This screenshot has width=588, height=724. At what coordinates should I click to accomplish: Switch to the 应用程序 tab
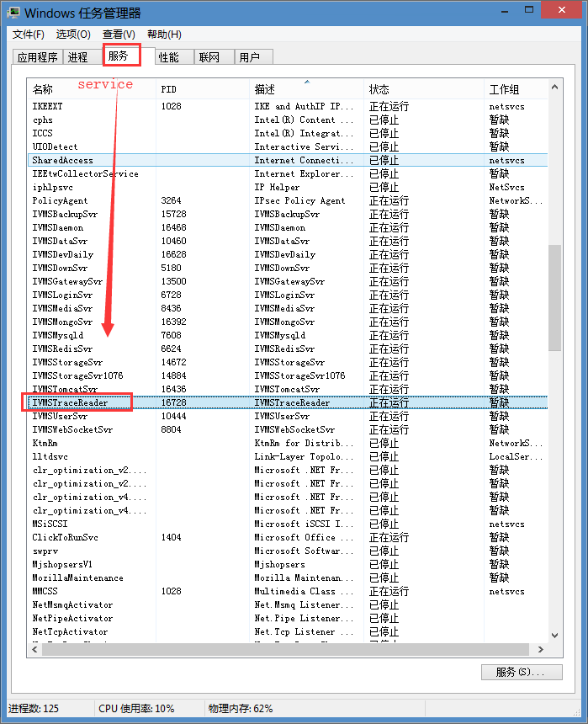pos(37,57)
